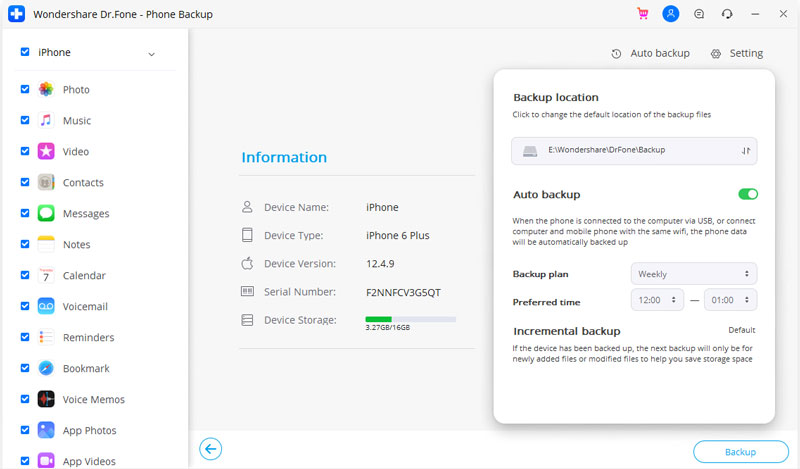Click the swap arrows in backup path
The width and height of the screenshot is (800, 469).
pyautogui.click(x=746, y=151)
